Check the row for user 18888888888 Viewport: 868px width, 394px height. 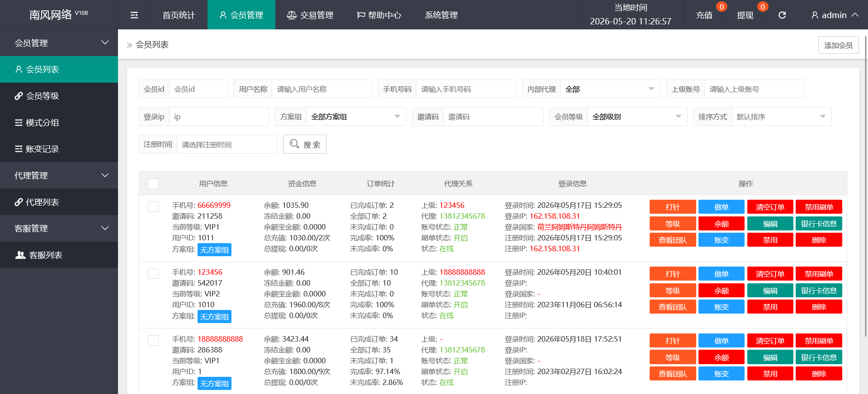click(153, 340)
